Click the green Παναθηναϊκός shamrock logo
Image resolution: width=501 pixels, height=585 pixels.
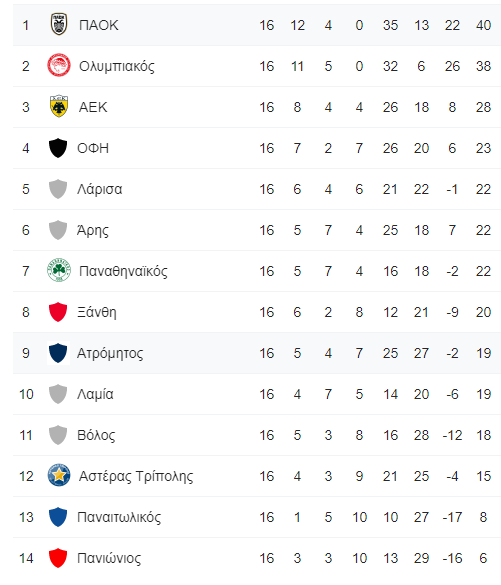[59, 270]
